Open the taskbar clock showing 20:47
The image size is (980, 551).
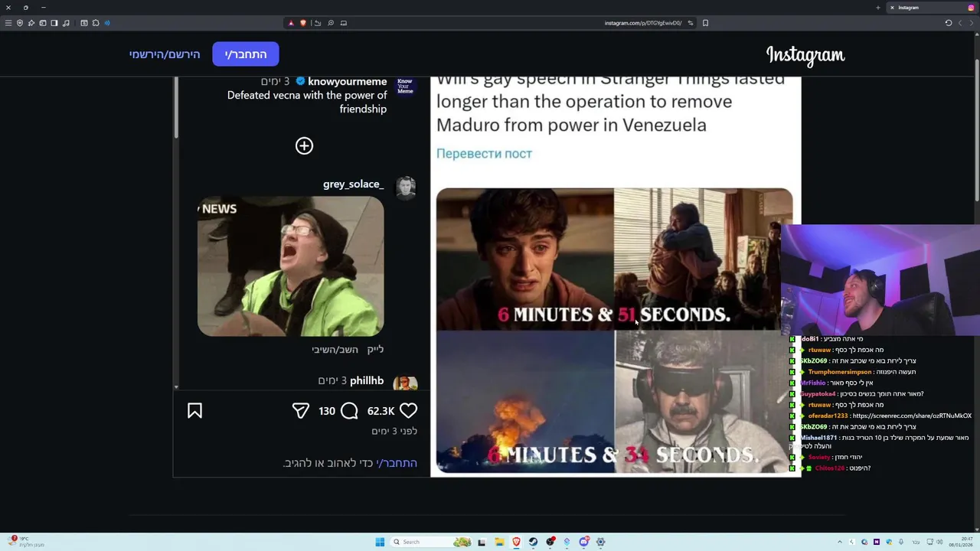961,542
